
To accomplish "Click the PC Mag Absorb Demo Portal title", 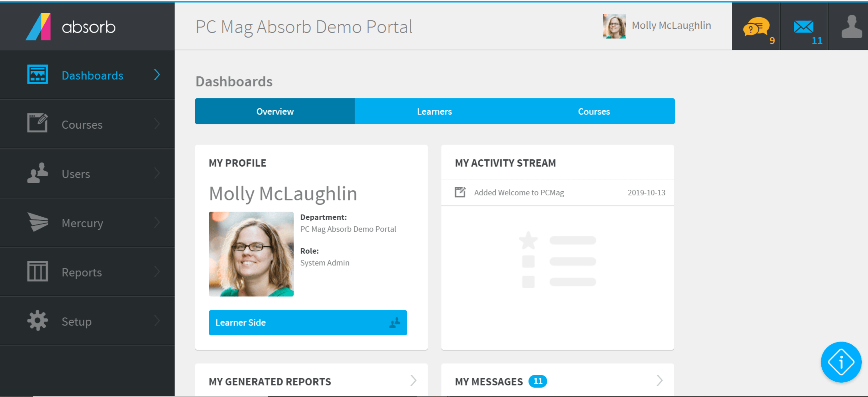I will [x=304, y=27].
